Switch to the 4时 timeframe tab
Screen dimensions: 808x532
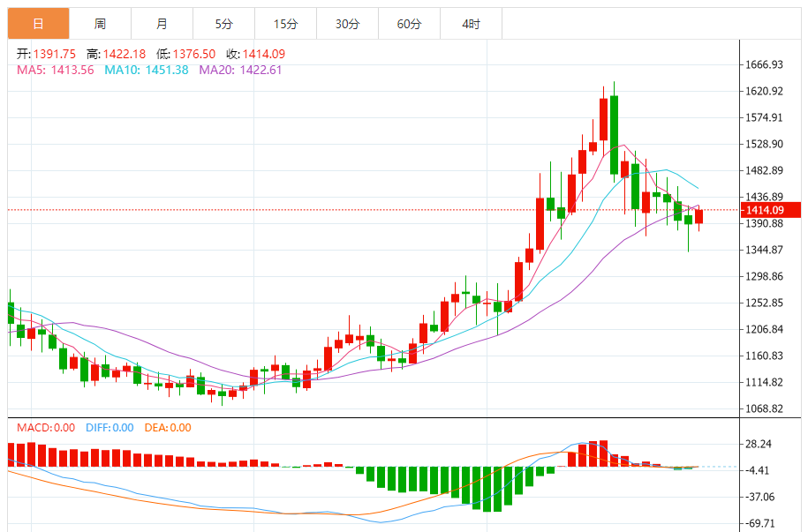(x=471, y=24)
